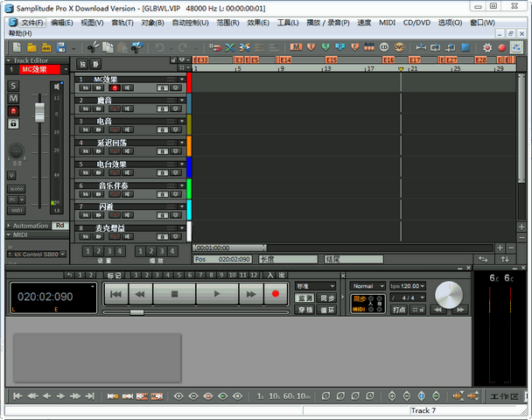Click the lock icon in Track Editor
The image size is (532, 420).
click(x=13, y=123)
